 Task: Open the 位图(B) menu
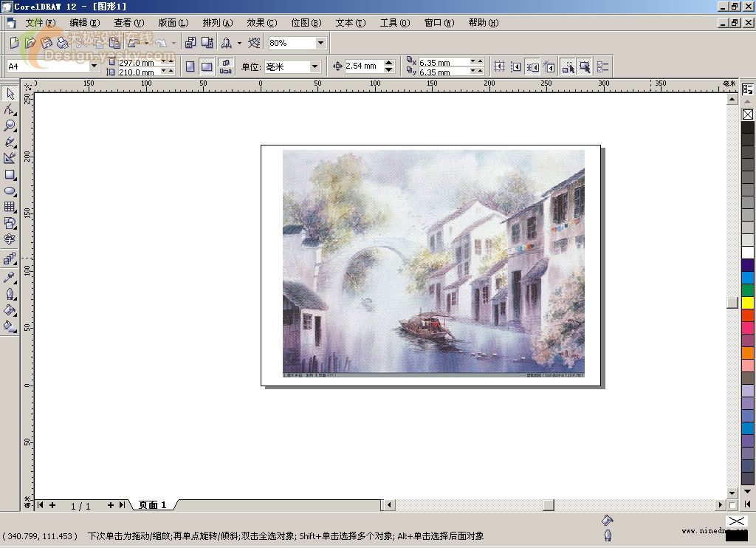(x=306, y=23)
